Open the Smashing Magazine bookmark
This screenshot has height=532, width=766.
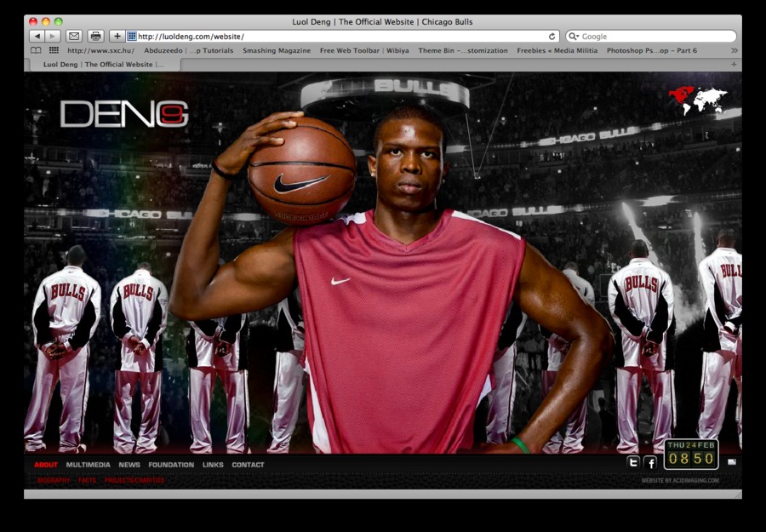click(277, 50)
